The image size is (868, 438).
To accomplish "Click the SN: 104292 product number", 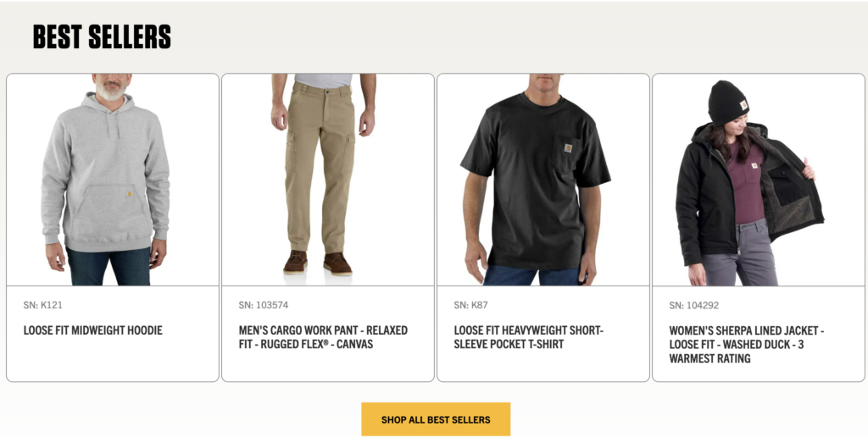I will (694, 305).
